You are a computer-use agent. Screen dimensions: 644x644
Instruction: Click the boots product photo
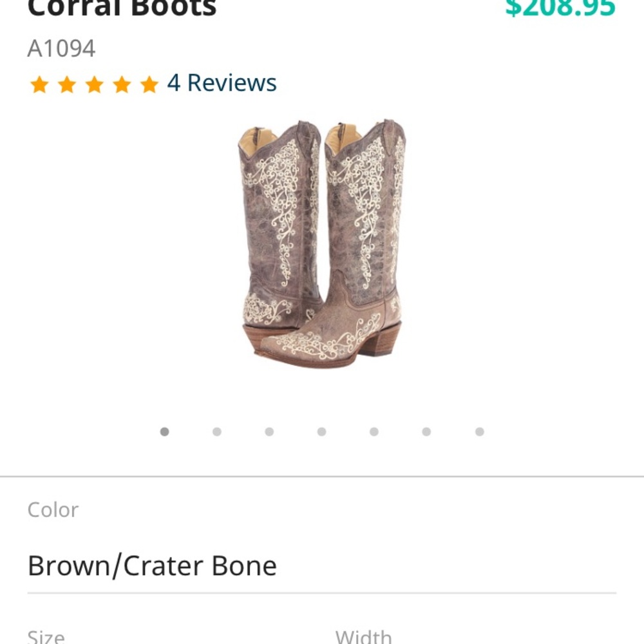322,251
